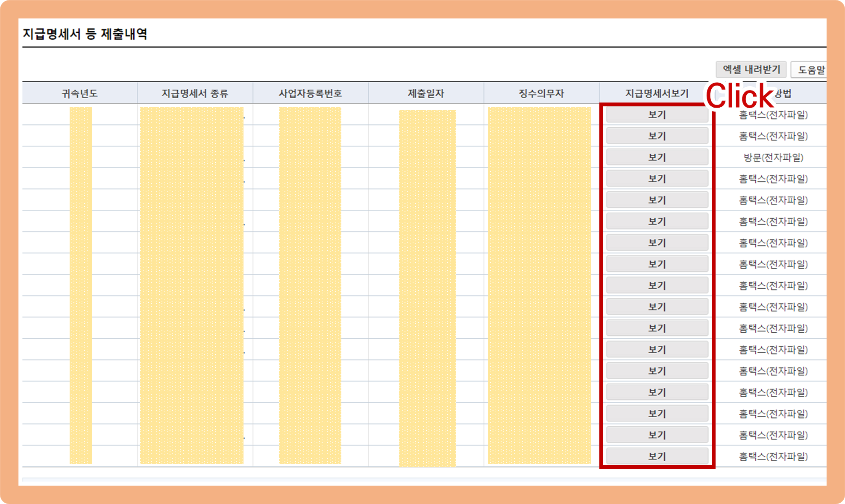Click 보기 button in fourteenth row

pyautogui.click(x=657, y=392)
